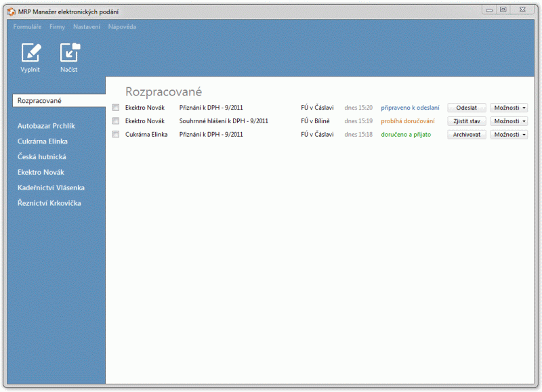Open the Formuláře menu

point(27,27)
